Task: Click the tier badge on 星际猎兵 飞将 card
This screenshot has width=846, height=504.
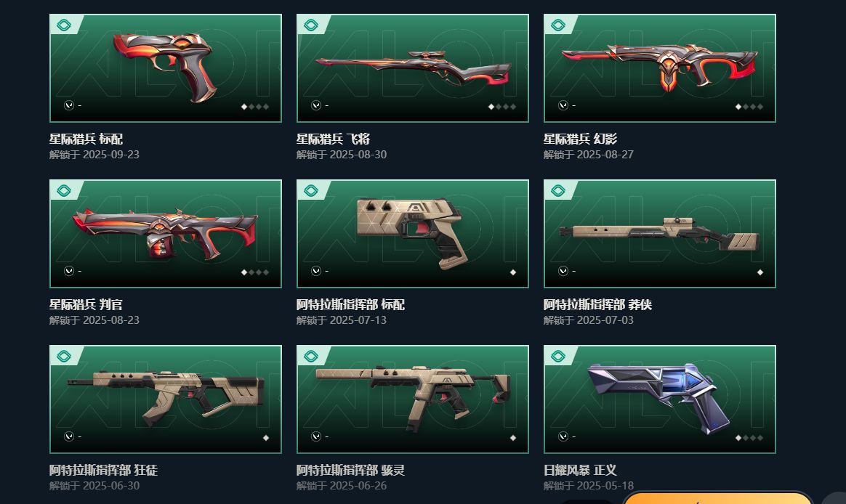Action: (311, 25)
